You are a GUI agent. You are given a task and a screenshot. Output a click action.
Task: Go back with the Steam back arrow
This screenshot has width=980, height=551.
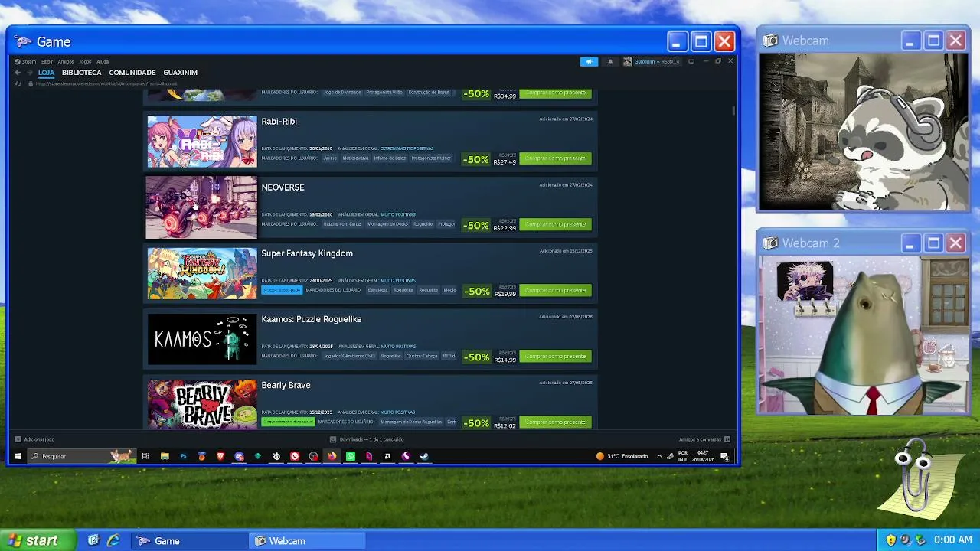point(18,73)
